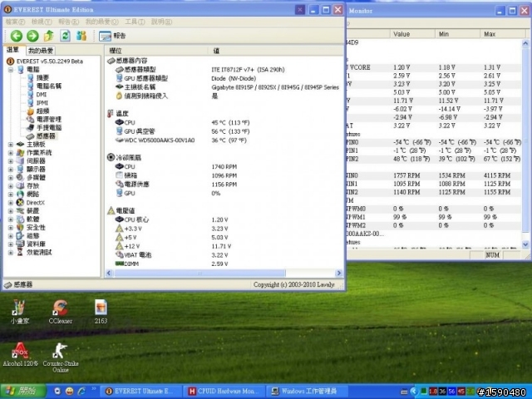The width and height of the screenshot is (532, 399).
Task: Select the DMI tree item
Action: (x=42, y=95)
